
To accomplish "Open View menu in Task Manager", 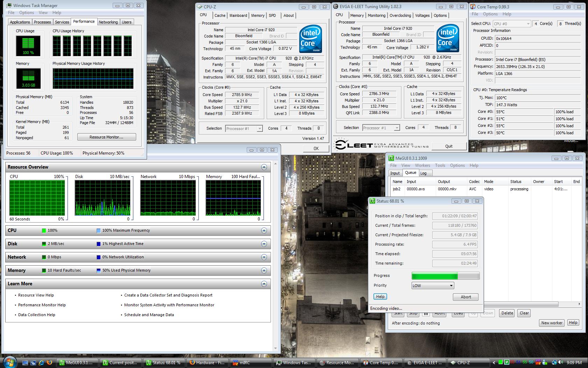I will (43, 13).
